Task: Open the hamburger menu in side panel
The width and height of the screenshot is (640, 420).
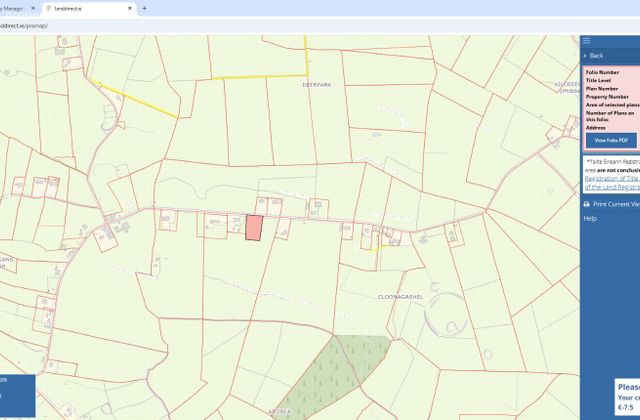Action: click(x=587, y=41)
